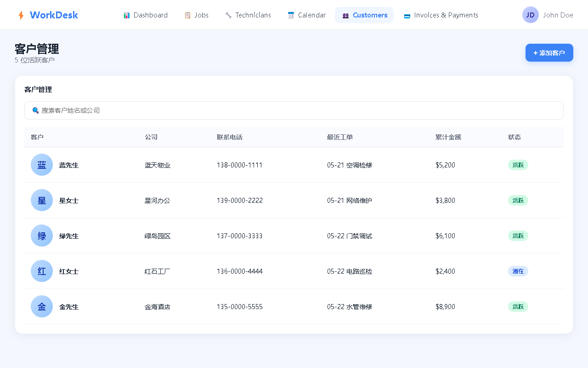The image size is (588, 368).
Task: Click the Dashboard chart icon
Action: point(127,15)
